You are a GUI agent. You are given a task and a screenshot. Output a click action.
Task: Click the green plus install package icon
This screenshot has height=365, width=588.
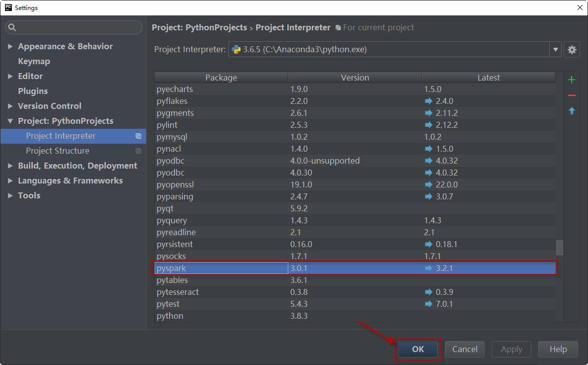coord(572,80)
